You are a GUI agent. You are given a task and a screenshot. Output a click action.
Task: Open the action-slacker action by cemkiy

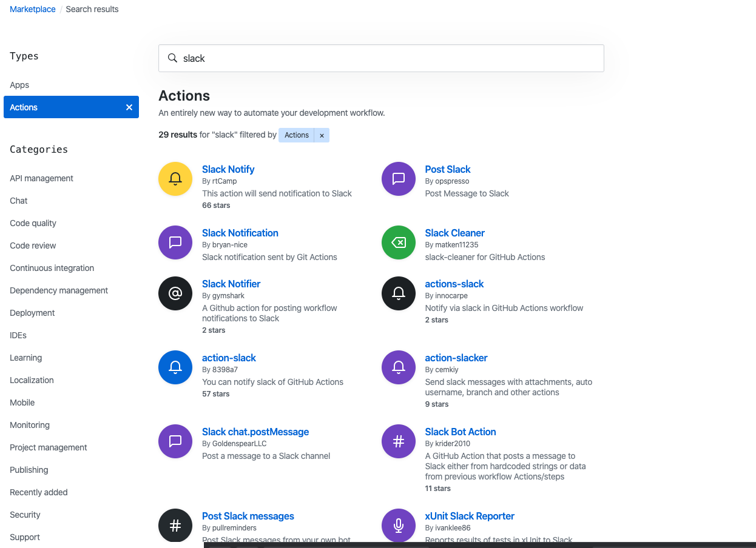pyautogui.click(x=456, y=358)
